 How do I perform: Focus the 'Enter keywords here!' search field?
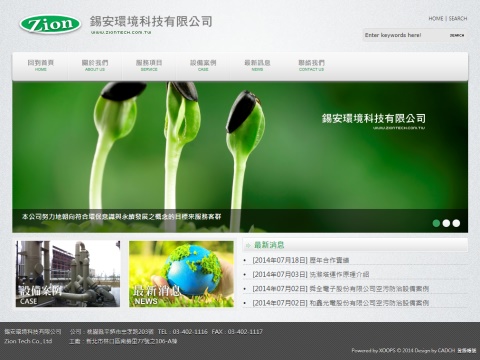tap(404, 35)
